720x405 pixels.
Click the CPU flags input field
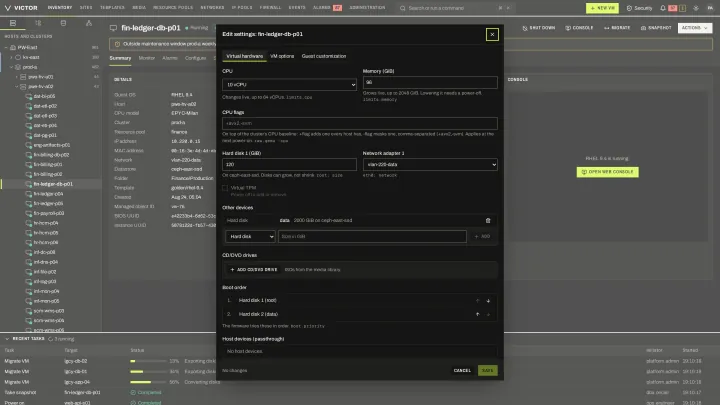point(360,123)
